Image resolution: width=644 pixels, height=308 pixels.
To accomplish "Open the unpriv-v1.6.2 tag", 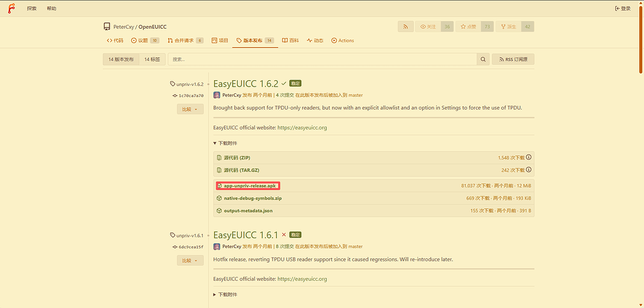I will 187,84.
